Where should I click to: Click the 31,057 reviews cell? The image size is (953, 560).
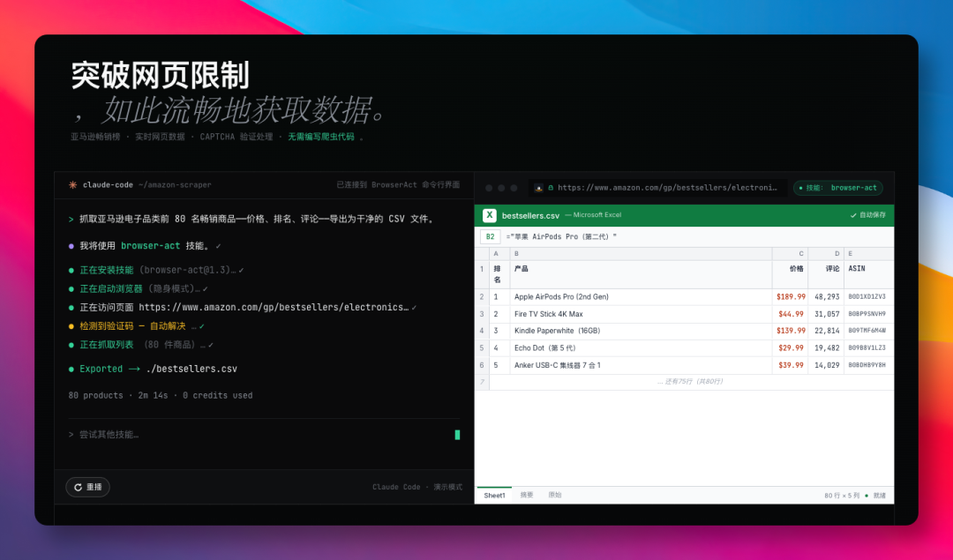(827, 314)
